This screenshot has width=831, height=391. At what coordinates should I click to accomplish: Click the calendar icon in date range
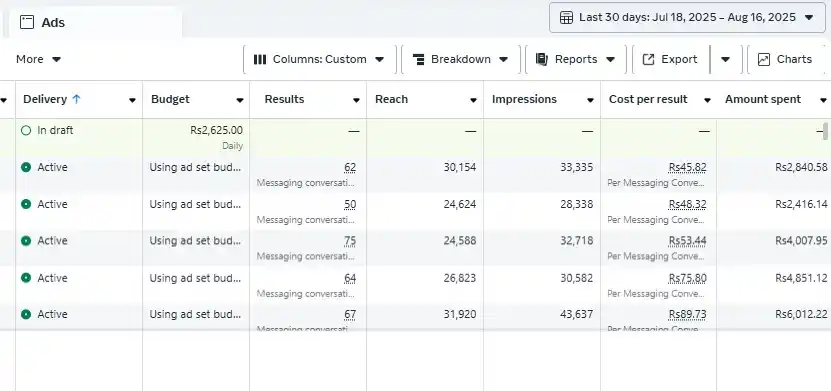(x=566, y=17)
